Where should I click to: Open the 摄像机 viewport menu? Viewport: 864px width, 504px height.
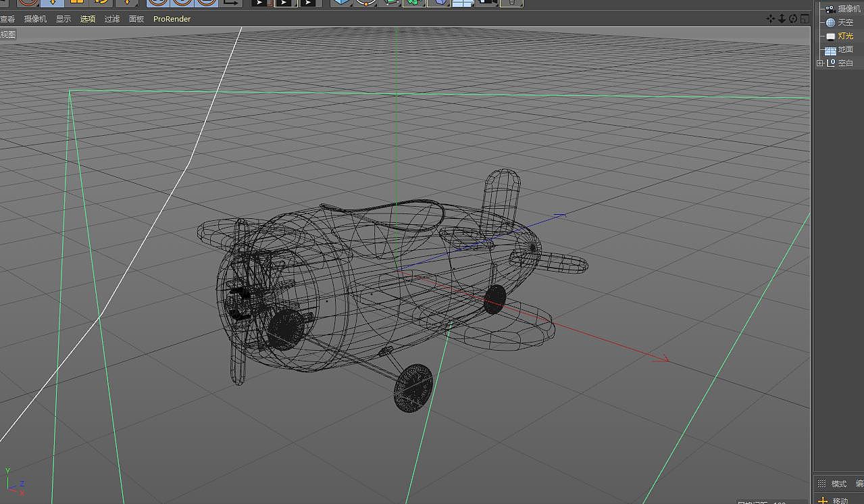[x=35, y=19]
